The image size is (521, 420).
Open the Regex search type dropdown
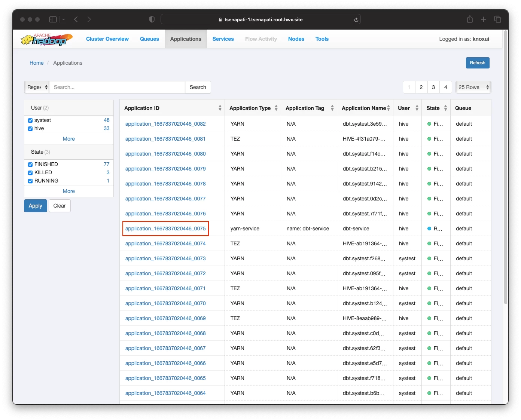[x=37, y=87]
